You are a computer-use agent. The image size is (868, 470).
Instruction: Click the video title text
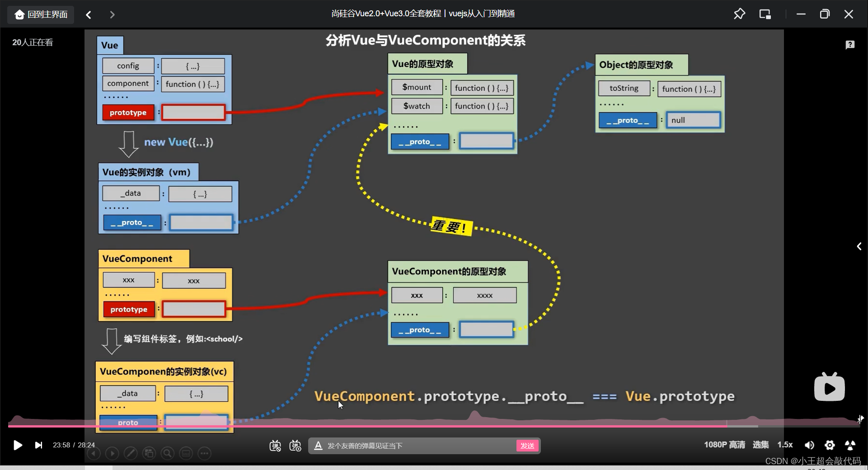(x=423, y=14)
